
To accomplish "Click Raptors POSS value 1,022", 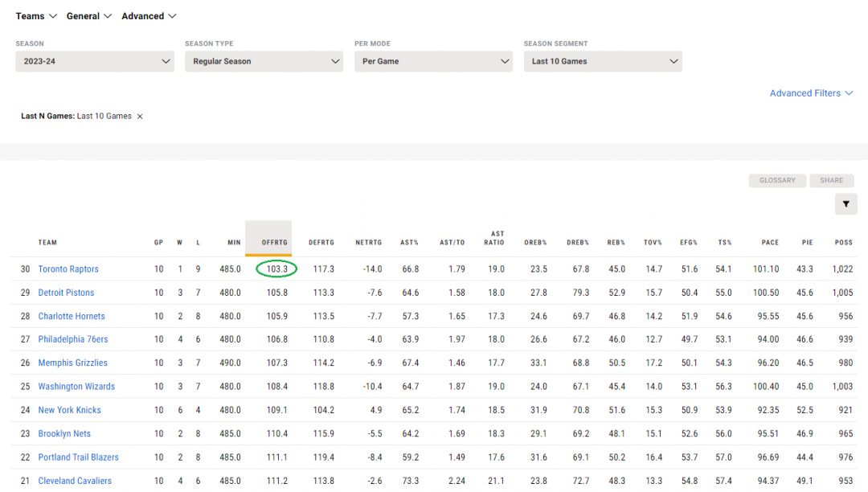I will click(842, 269).
